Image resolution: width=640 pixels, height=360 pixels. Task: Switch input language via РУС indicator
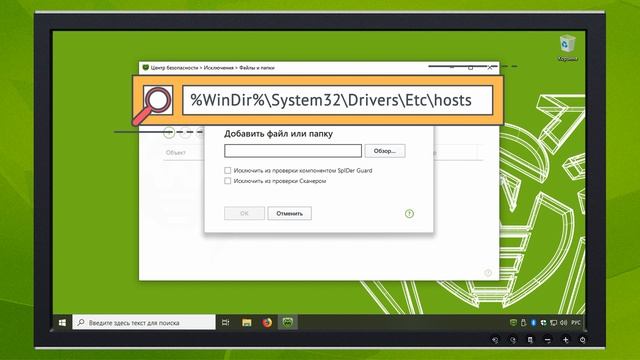(x=576, y=322)
